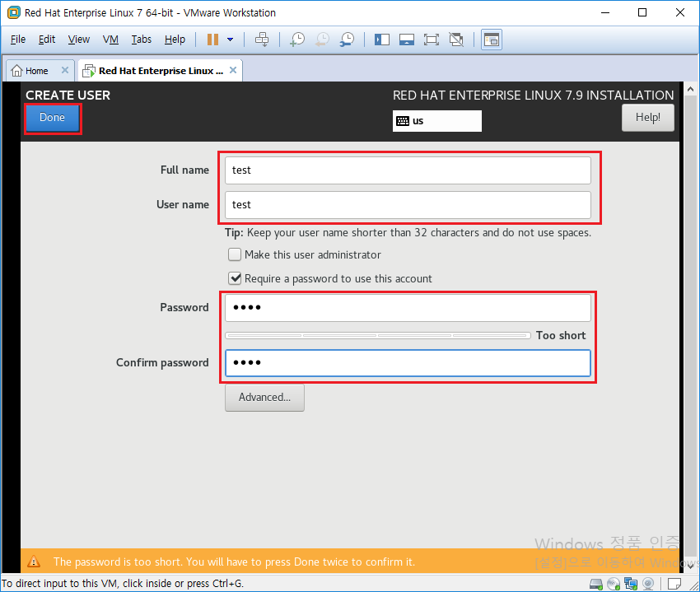Open the Advanced... user settings
700x592 pixels.
[x=264, y=398]
